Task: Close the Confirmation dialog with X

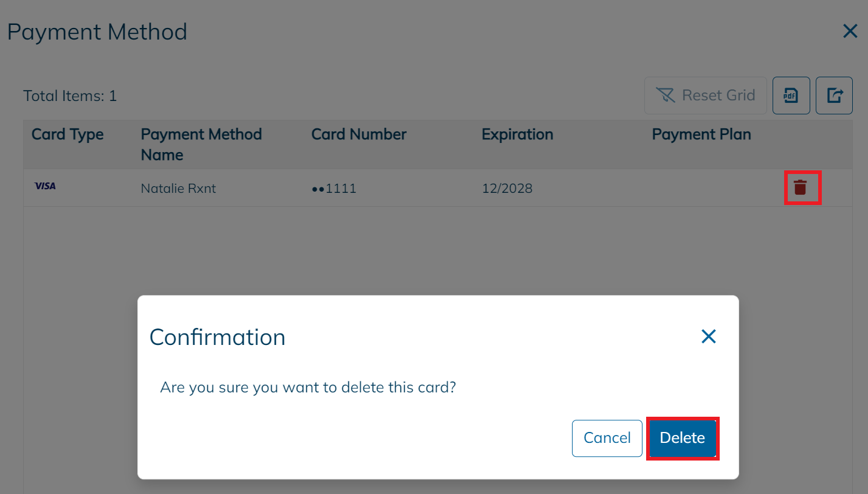Action: [x=708, y=336]
